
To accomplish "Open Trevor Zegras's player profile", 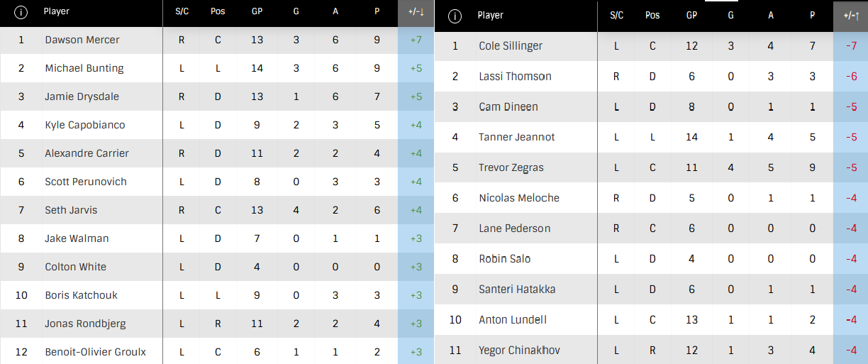I will tap(511, 167).
